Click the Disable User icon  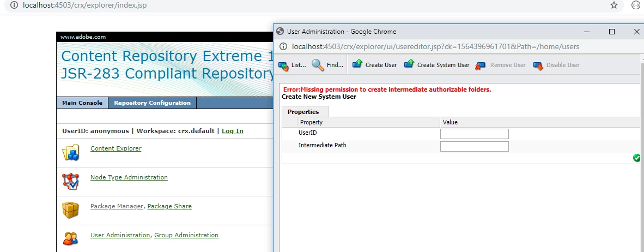(538, 65)
